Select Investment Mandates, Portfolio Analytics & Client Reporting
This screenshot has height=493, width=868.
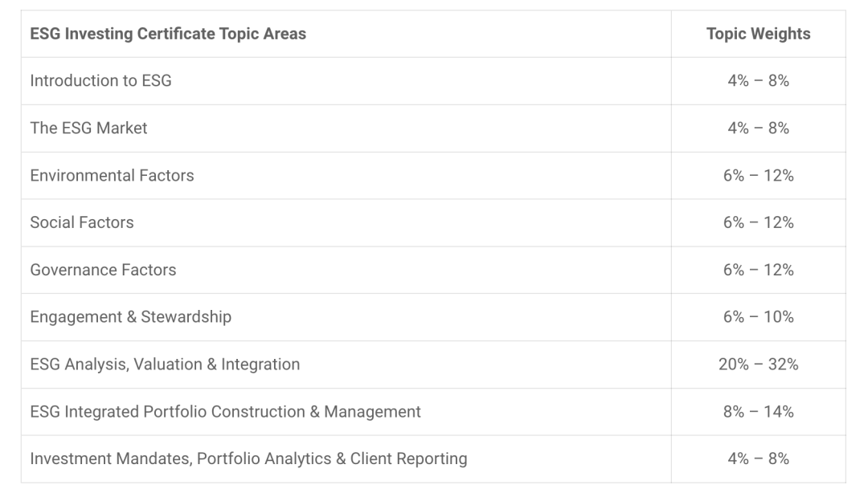(x=248, y=458)
